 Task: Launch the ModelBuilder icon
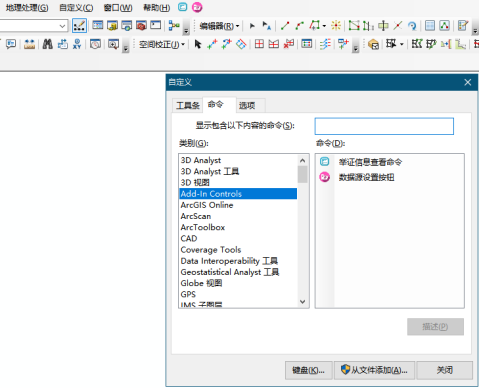174,25
